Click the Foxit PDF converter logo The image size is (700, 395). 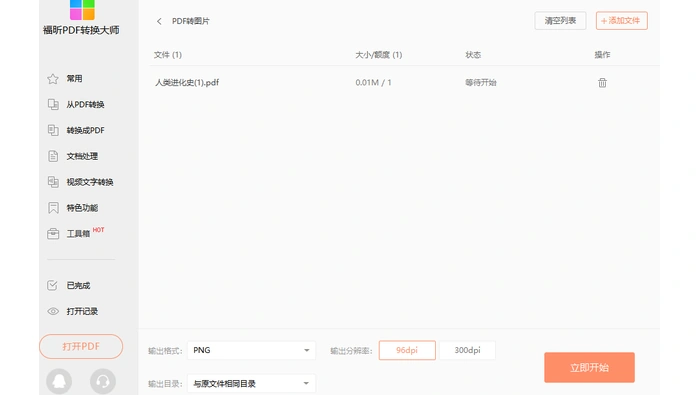[x=82, y=10]
